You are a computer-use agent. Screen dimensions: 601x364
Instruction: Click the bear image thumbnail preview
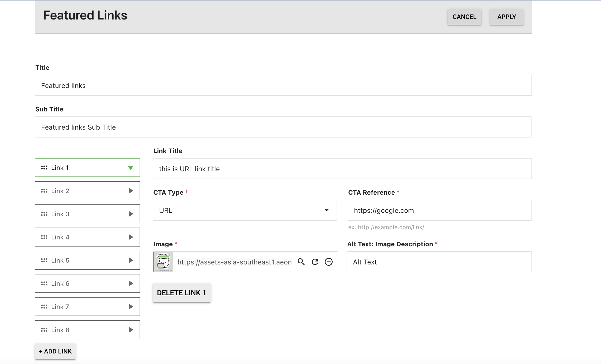[163, 262]
